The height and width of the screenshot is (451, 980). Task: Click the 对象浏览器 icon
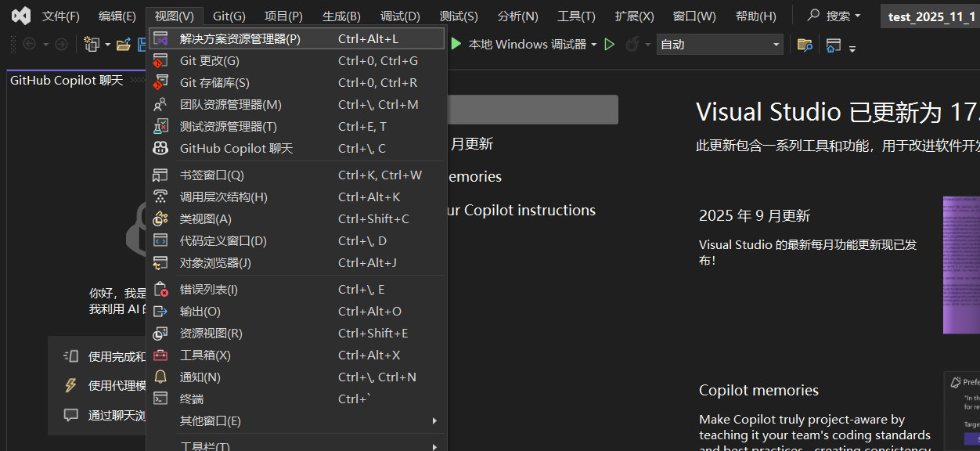[160, 262]
